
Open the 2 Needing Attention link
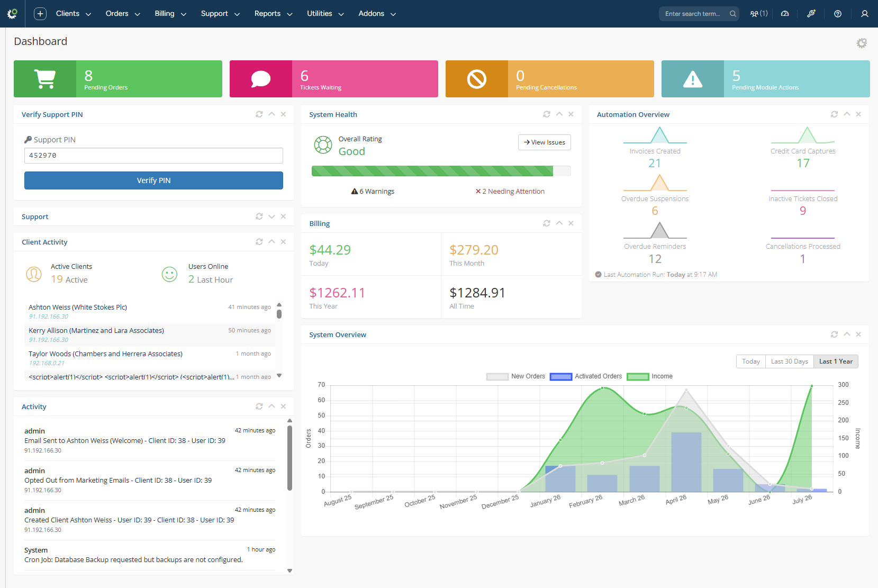pos(510,192)
